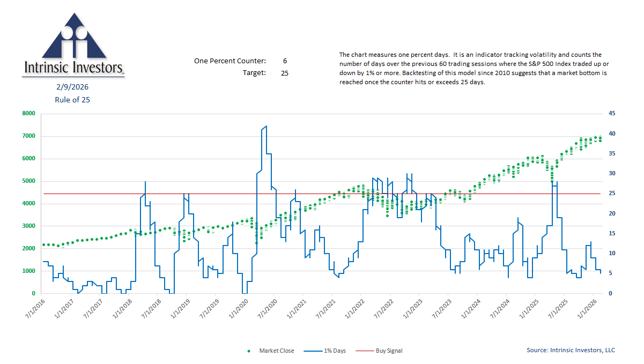Click the Intrinsic Investors company name text
Screen dimensions: 644x364
(x=73, y=68)
